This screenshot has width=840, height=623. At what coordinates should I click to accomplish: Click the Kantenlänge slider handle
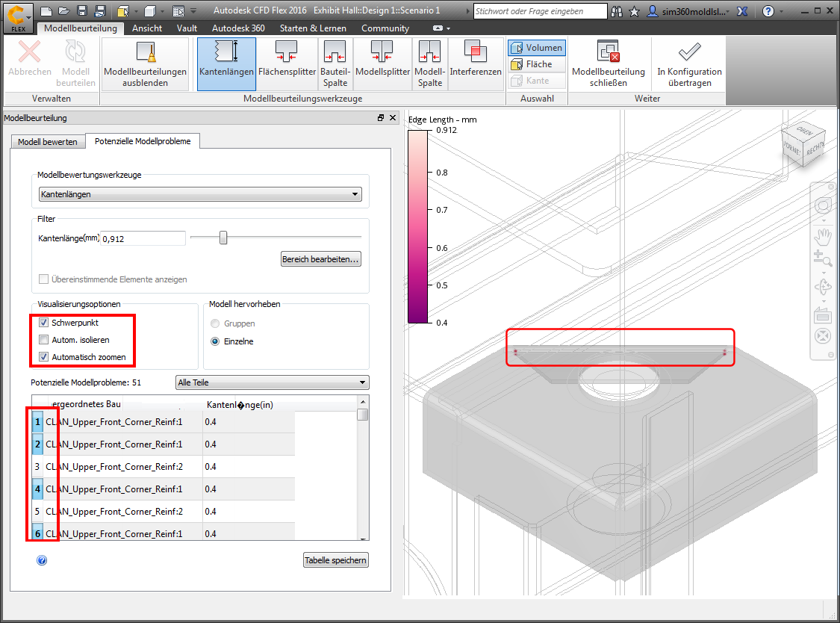coord(223,238)
